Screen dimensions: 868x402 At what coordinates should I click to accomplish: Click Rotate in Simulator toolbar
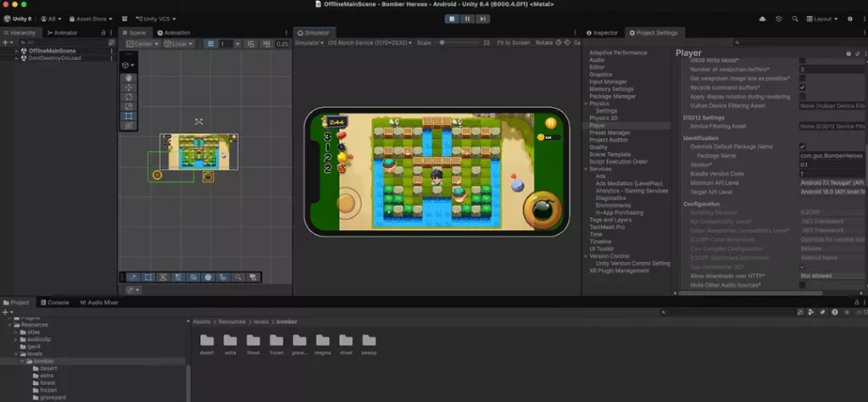click(x=544, y=42)
